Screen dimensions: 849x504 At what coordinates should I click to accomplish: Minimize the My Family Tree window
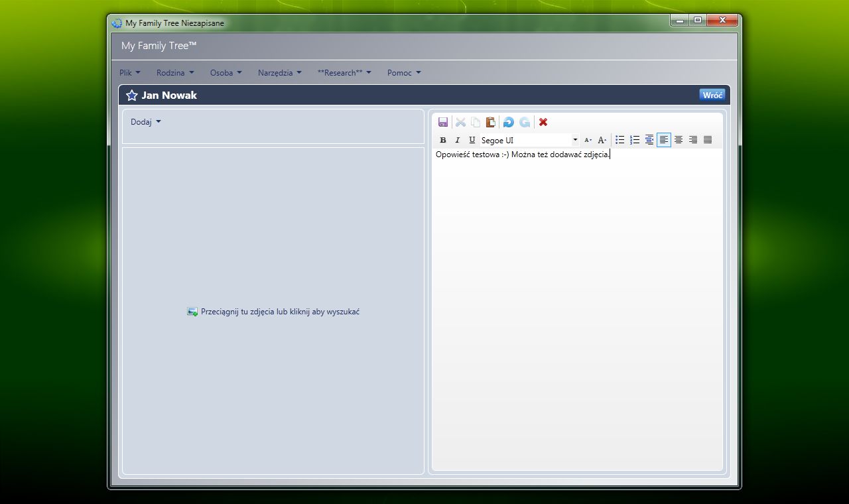[x=679, y=21]
